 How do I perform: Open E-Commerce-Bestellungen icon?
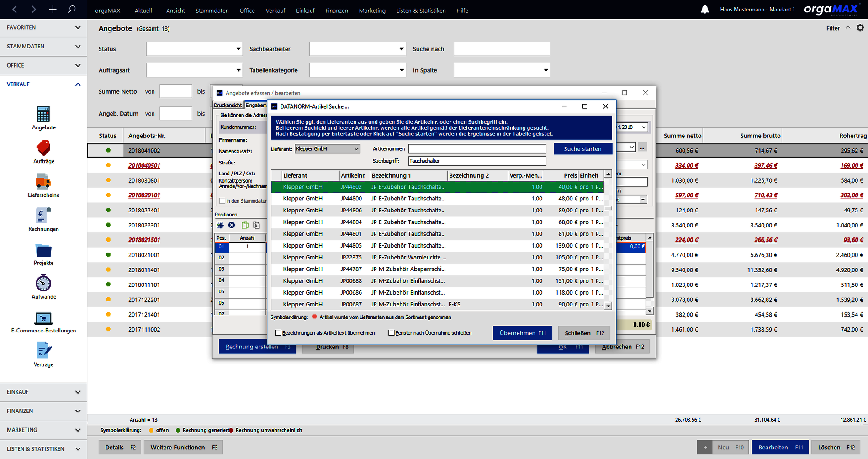coord(43,318)
